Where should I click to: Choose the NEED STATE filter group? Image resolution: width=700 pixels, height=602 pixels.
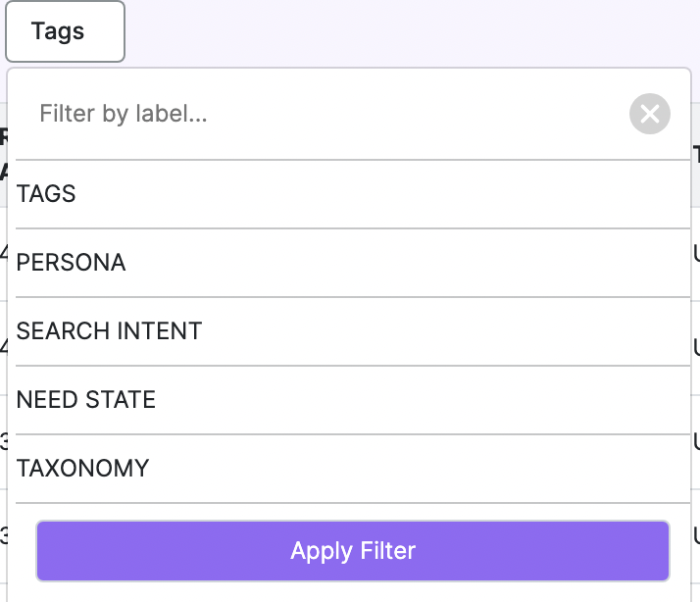click(x=353, y=400)
